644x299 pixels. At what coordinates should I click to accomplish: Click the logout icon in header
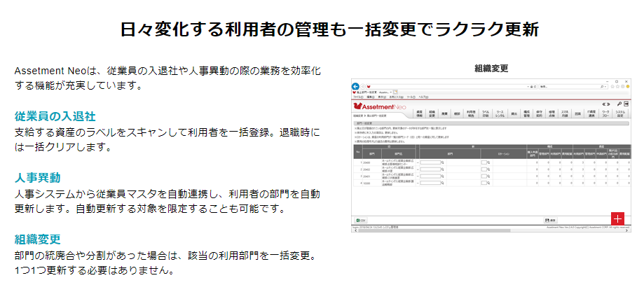coord(627,104)
